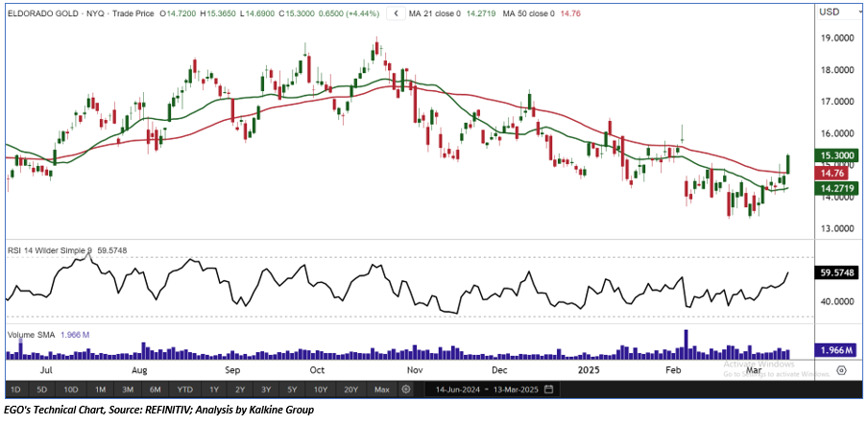This screenshot has height=424, width=868.
Task: Click the green 14.2719 MA 21 price tag
Action: pos(836,189)
